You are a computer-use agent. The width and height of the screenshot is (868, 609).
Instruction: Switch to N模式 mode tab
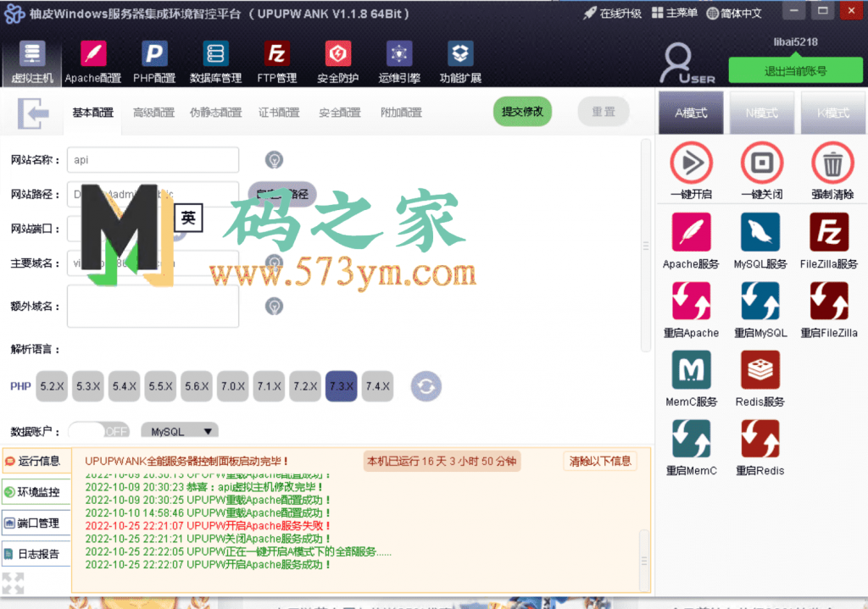point(762,113)
